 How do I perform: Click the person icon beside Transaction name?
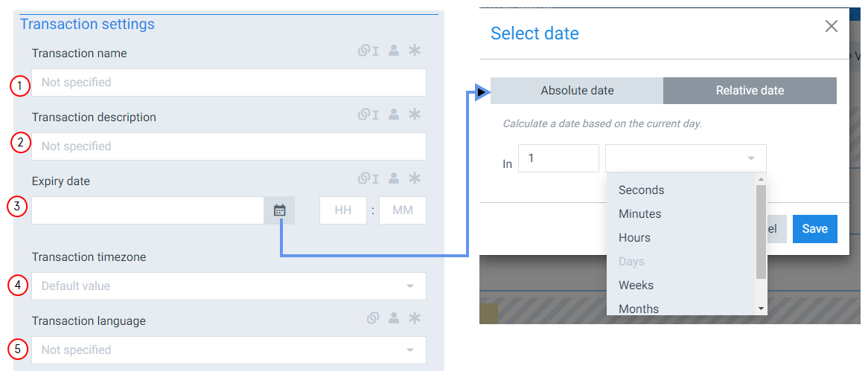394,51
